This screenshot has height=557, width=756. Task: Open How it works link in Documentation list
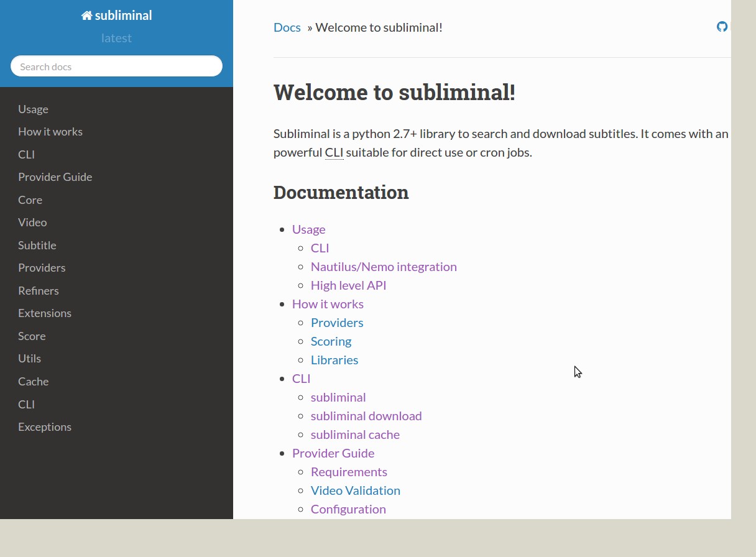[328, 304]
